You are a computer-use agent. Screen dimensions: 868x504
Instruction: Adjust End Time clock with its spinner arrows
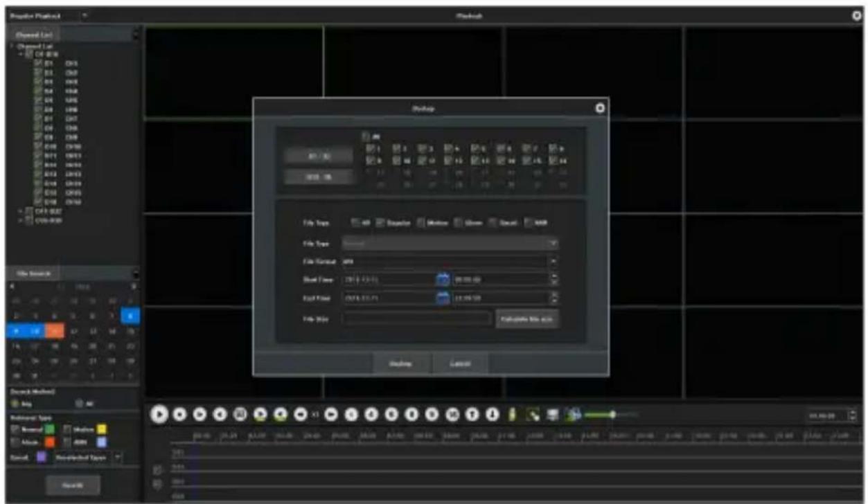[553, 298]
